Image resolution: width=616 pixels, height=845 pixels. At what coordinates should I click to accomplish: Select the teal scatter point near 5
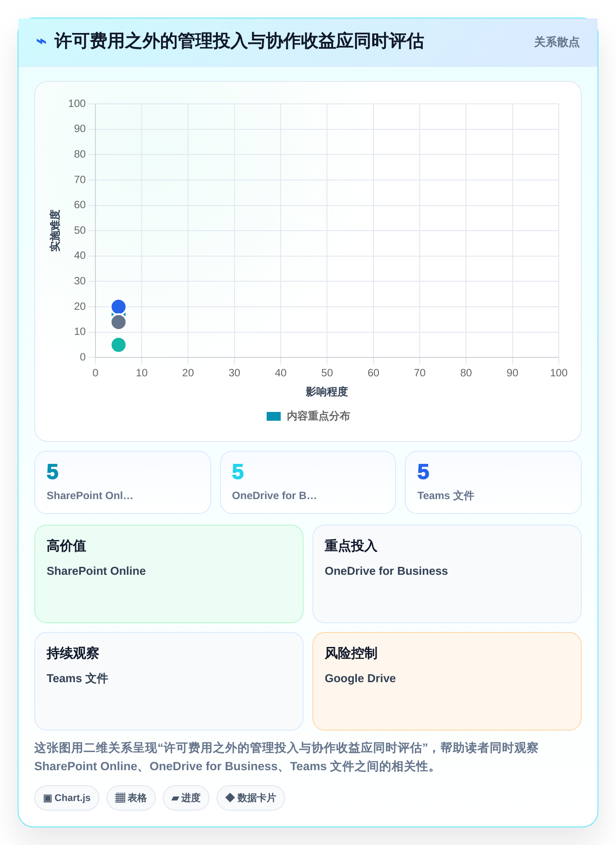118,345
